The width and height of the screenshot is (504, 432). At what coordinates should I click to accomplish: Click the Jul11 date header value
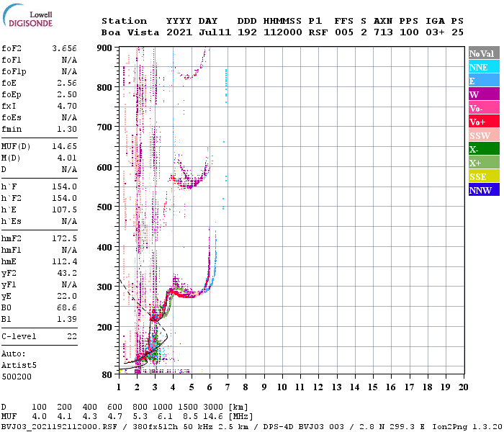point(215,32)
